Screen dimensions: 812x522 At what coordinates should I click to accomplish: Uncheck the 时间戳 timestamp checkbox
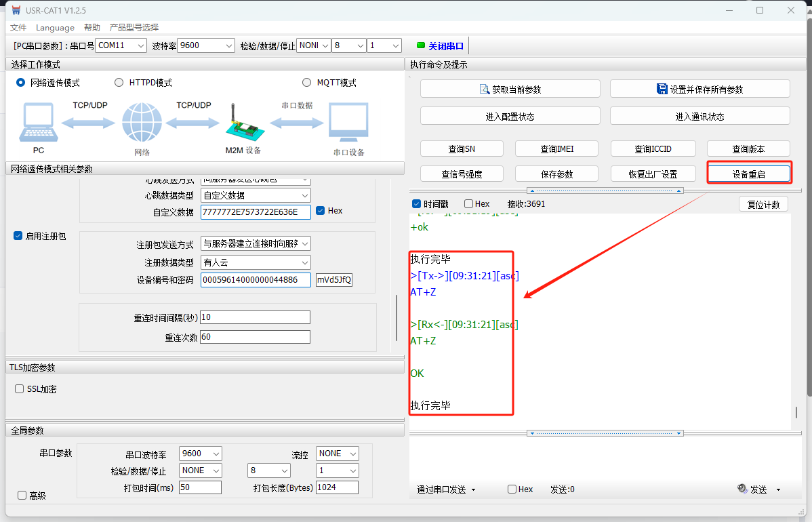(x=416, y=204)
